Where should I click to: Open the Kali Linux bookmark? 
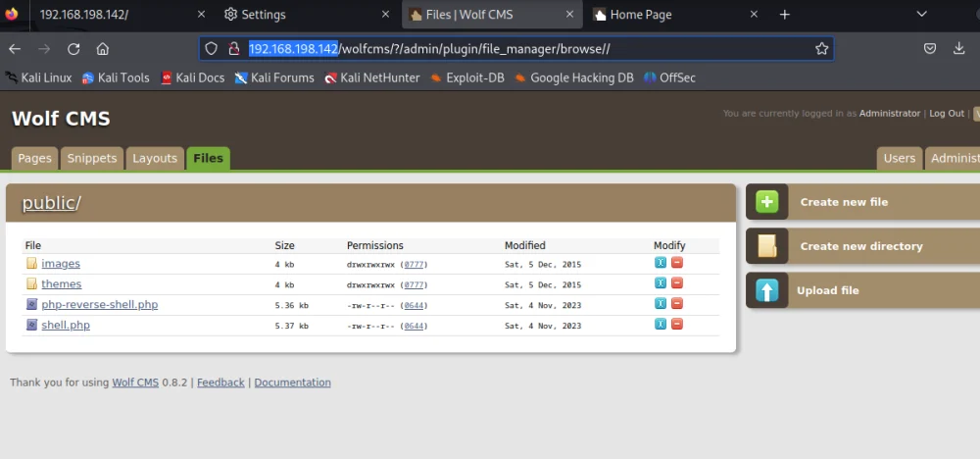(x=39, y=77)
